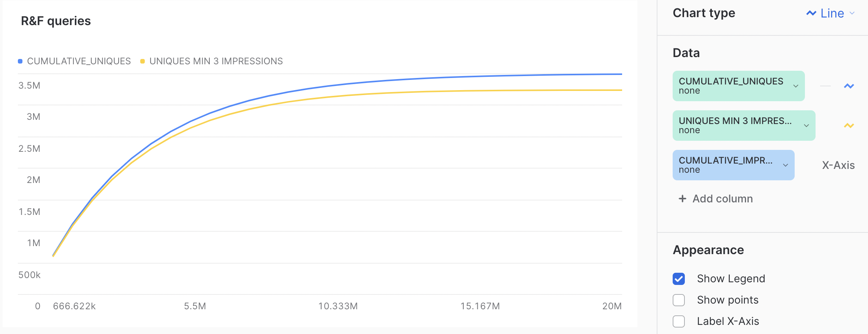Image resolution: width=868 pixels, height=334 pixels.
Task: Toggle UNIQUES MIN 3 IMPRESSIONS legend entry
Action: click(x=216, y=61)
